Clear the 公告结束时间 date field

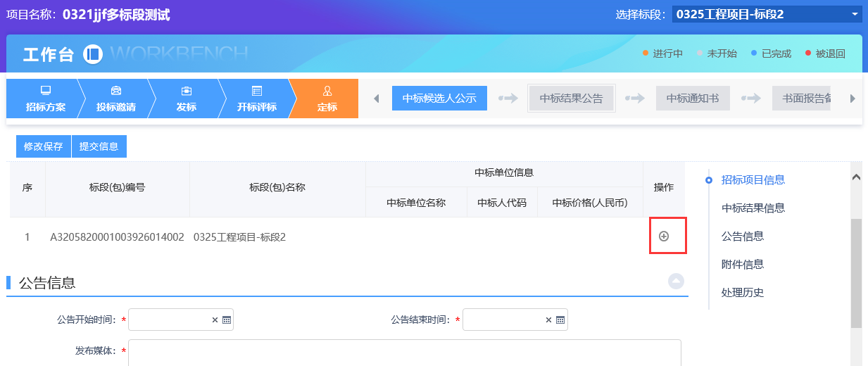coord(548,320)
